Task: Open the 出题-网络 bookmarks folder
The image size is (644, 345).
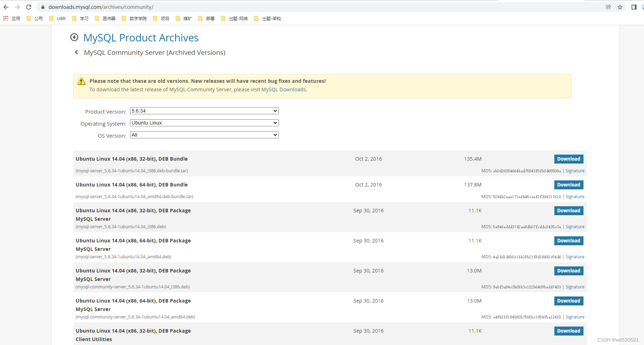Action: tap(238, 18)
